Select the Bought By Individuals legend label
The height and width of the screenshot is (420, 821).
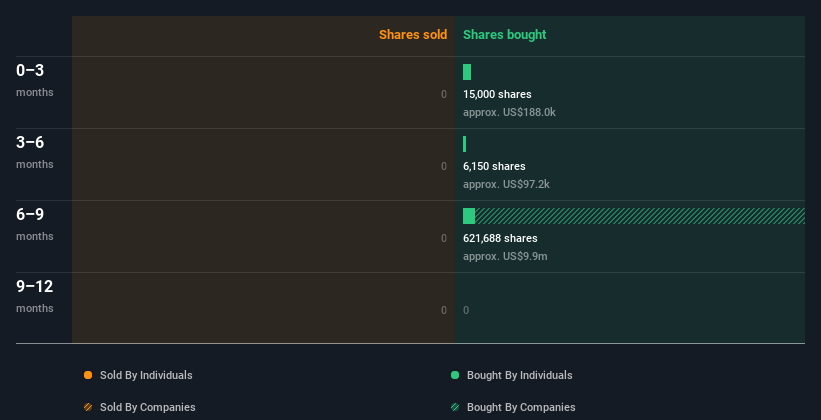click(x=519, y=375)
